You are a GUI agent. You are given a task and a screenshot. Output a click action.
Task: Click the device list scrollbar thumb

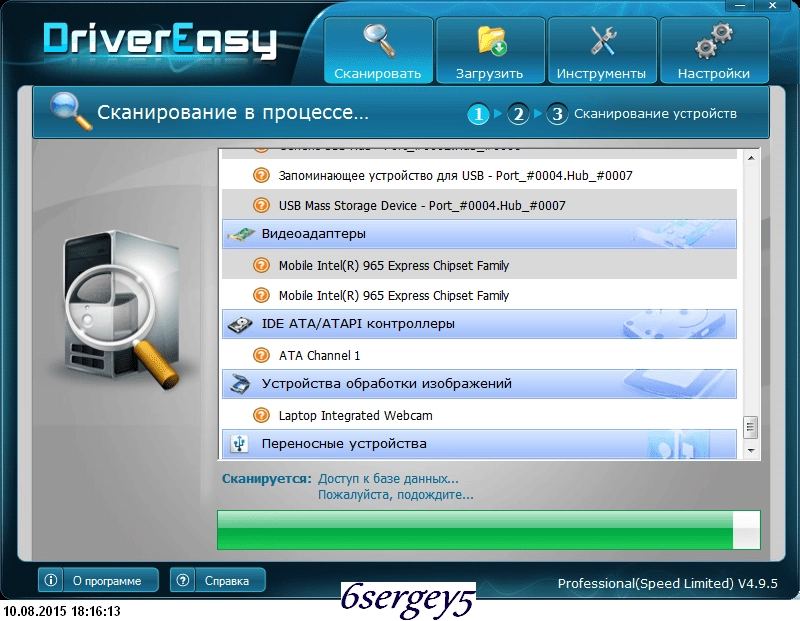(751, 427)
